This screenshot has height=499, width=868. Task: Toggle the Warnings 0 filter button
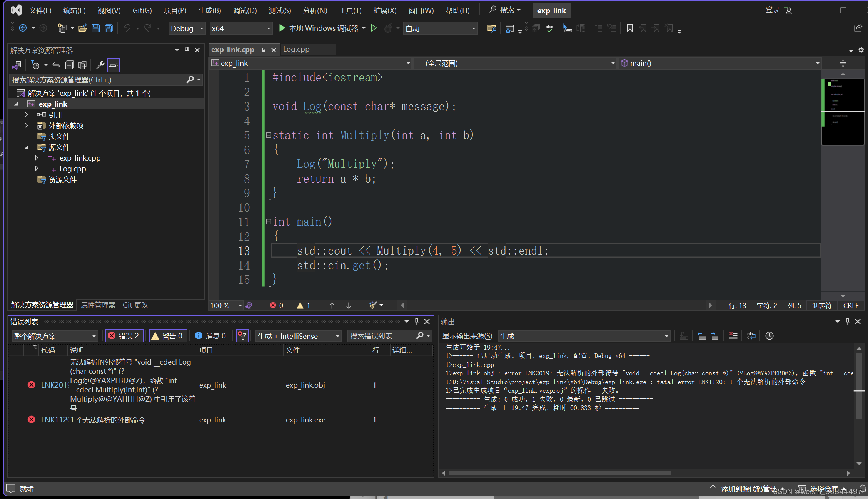coord(168,336)
